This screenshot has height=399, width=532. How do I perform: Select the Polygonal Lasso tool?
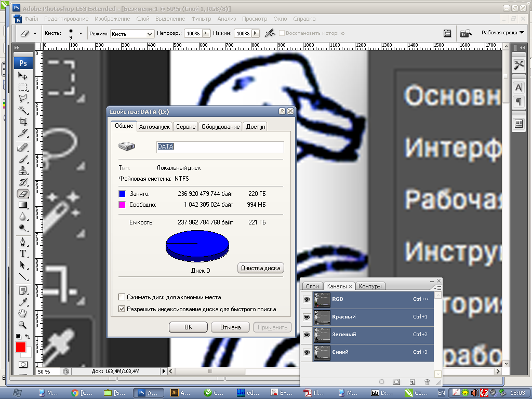click(x=23, y=99)
